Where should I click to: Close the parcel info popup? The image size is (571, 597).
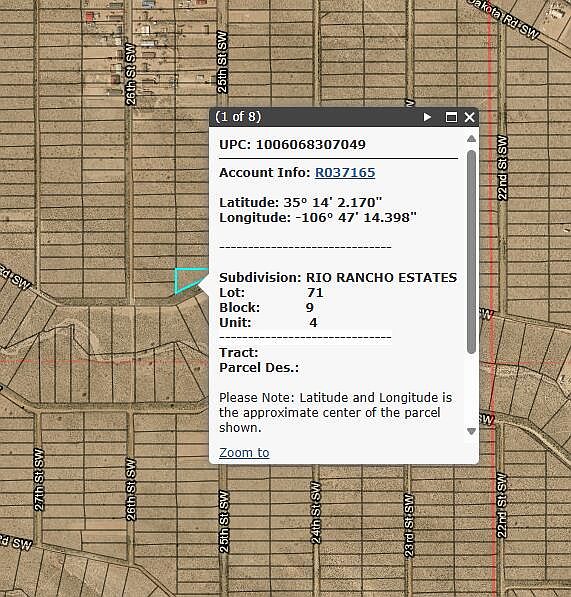[x=469, y=117]
